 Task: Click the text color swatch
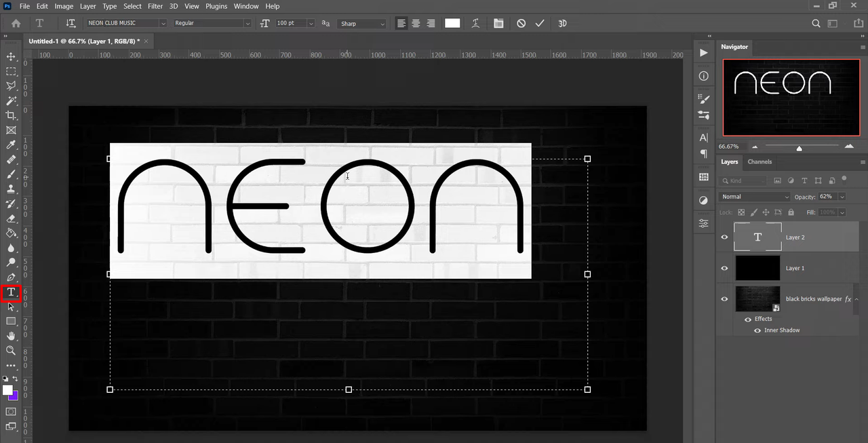coord(452,23)
